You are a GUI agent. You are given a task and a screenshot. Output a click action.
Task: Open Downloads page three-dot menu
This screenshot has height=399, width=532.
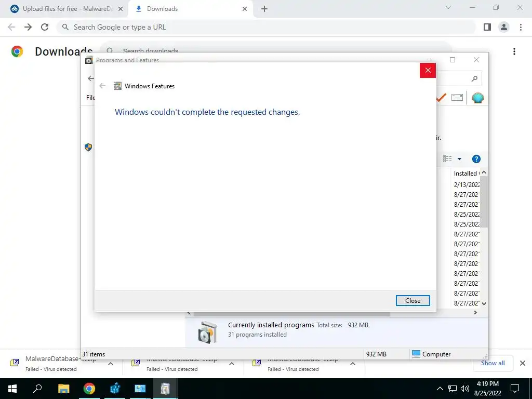(514, 51)
